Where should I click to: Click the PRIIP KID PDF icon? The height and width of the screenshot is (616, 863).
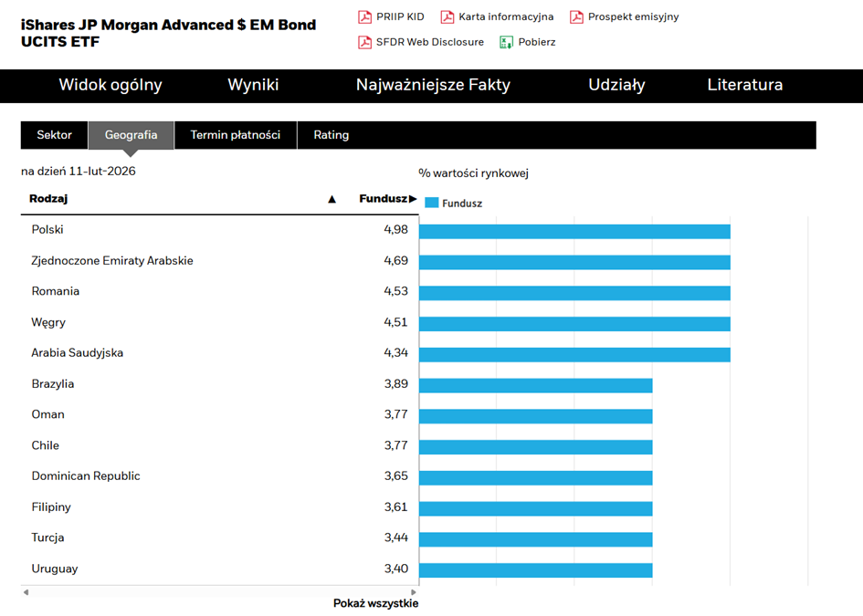tap(364, 17)
